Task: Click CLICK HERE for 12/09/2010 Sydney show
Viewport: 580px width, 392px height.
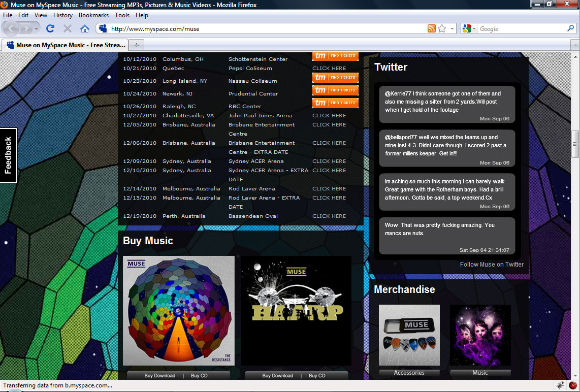Action: pyautogui.click(x=329, y=161)
